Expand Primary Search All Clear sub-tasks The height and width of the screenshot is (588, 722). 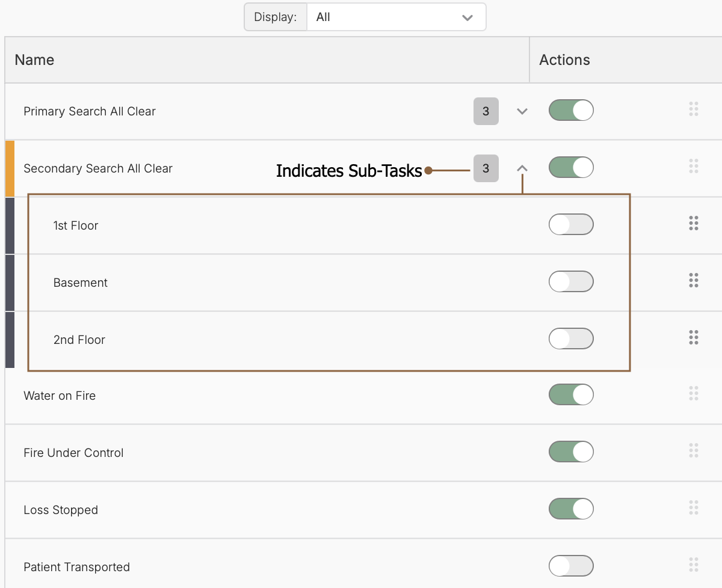[522, 111]
